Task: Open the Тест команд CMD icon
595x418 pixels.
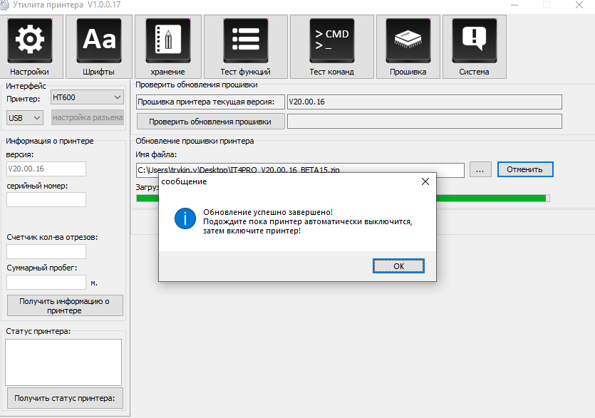Action: (x=332, y=41)
